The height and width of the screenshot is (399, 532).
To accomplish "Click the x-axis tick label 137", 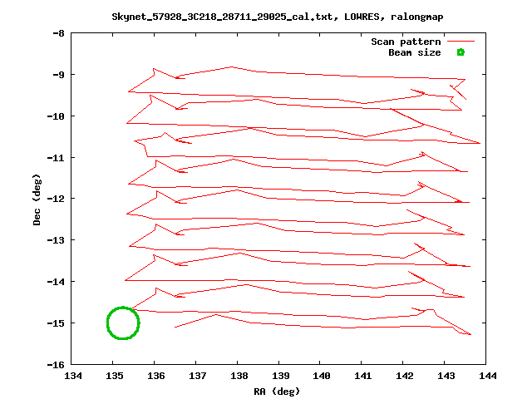I will [x=197, y=376].
